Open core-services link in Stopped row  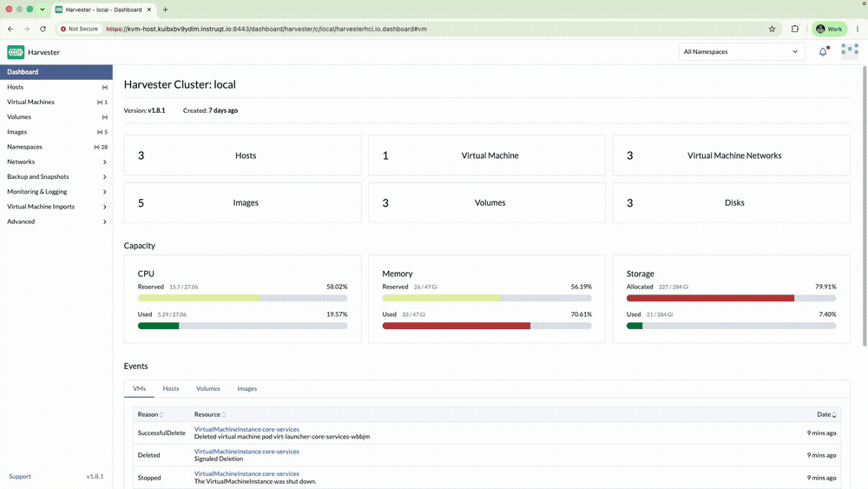tap(247, 473)
